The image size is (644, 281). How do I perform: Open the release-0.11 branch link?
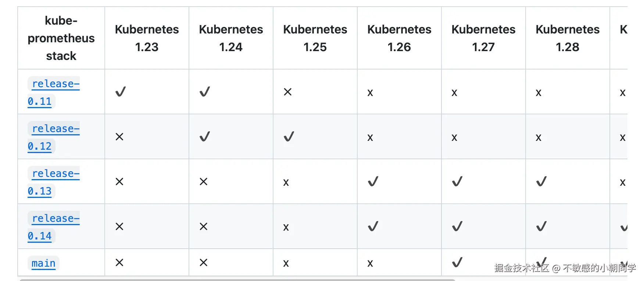(55, 84)
